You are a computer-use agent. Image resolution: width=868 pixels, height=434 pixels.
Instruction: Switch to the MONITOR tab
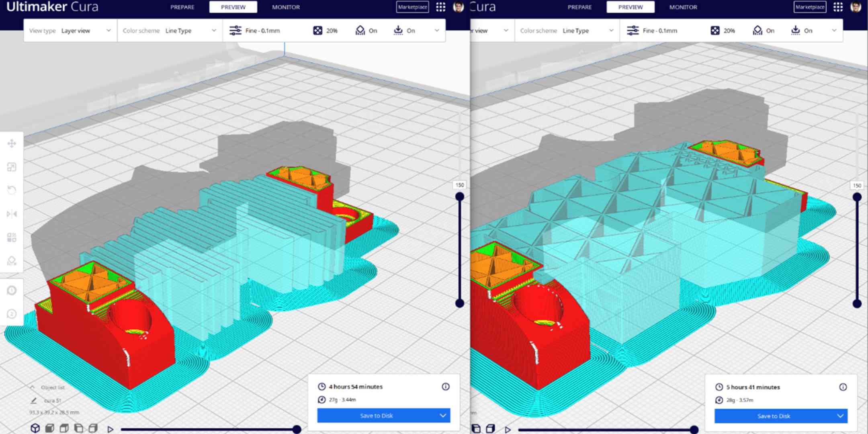285,7
